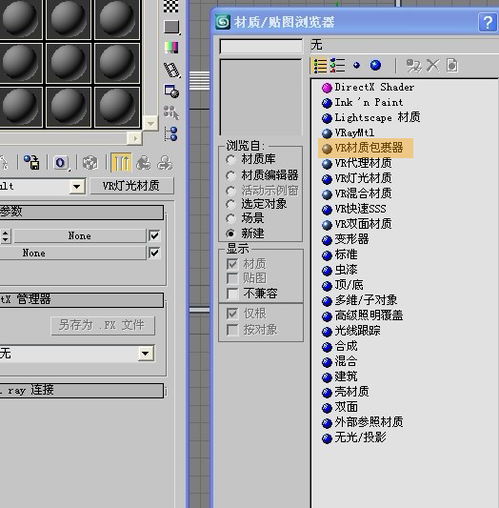Click the material name search field
The width and height of the screenshot is (499, 508).
[x=261, y=47]
